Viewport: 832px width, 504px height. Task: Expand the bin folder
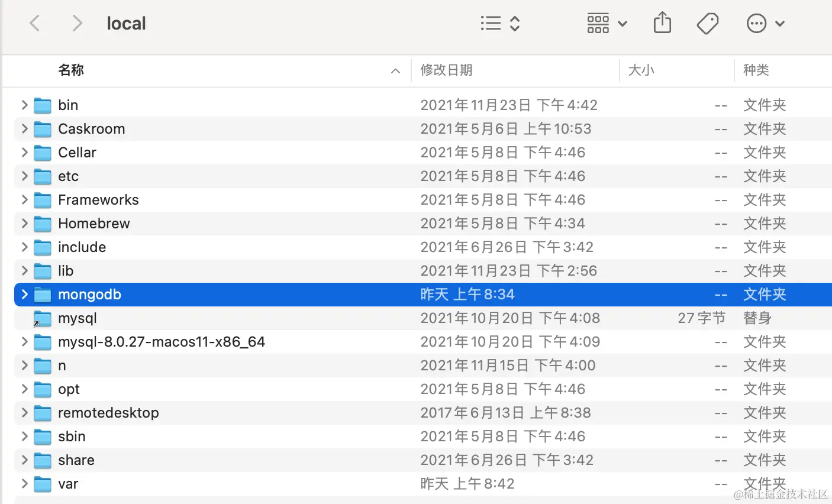(24, 105)
